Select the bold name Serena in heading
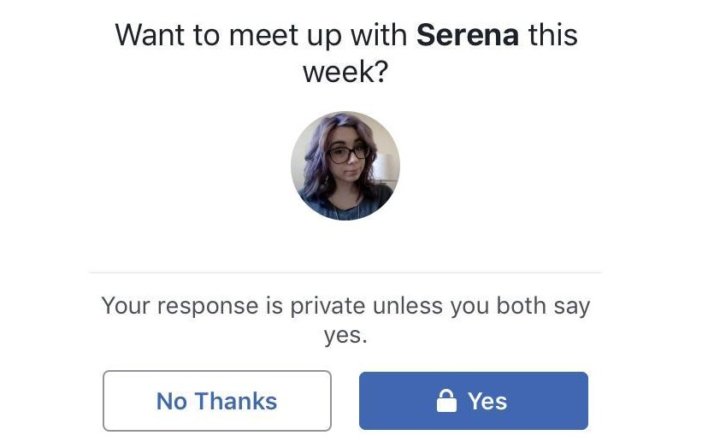Viewport: 702px width, 447px height. 468,35
